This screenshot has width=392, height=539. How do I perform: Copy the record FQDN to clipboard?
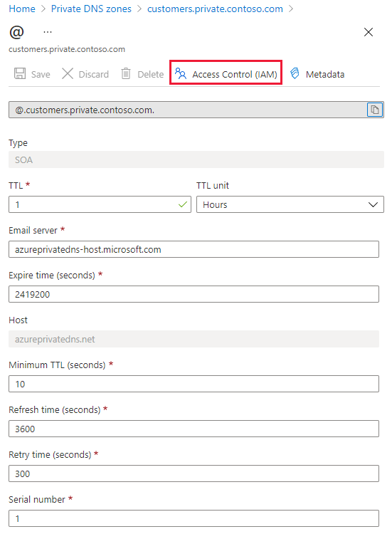click(375, 110)
